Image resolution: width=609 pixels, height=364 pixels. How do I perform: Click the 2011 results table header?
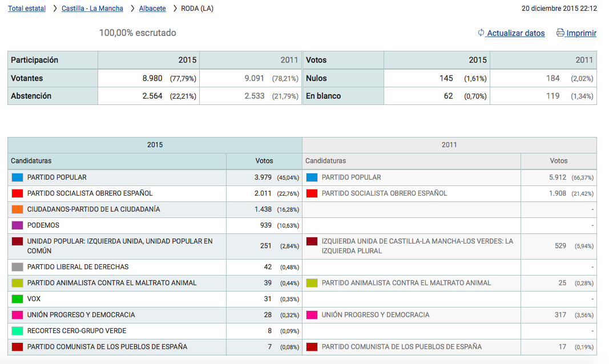[x=449, y=145]
